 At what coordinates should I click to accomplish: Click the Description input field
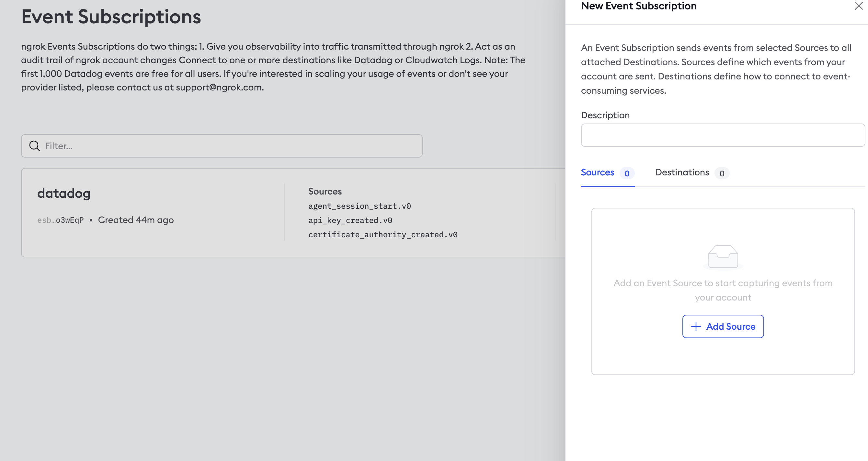(723, 135)
